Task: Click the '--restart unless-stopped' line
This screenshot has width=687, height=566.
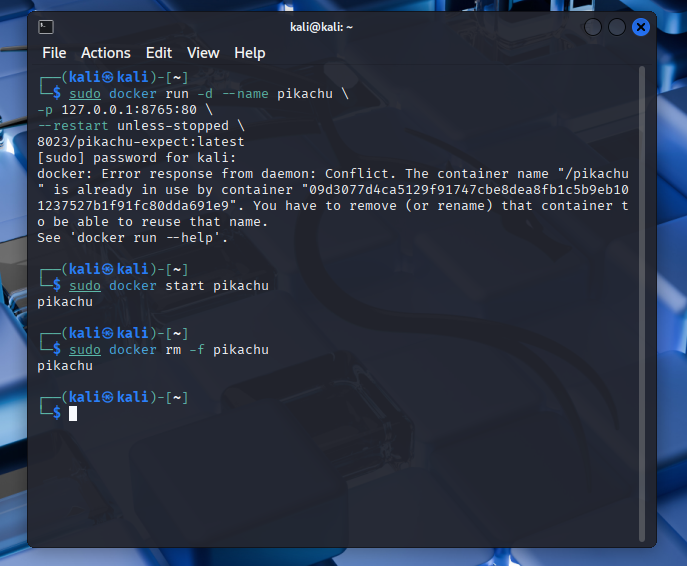Action: coord(140,125)
